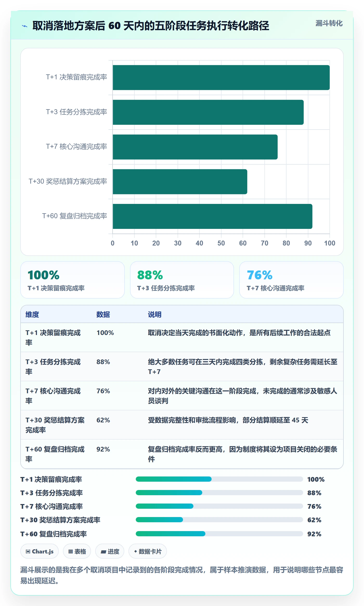Click the T+30 奖惩结算方案完成率 chart bar

(180, 182)
